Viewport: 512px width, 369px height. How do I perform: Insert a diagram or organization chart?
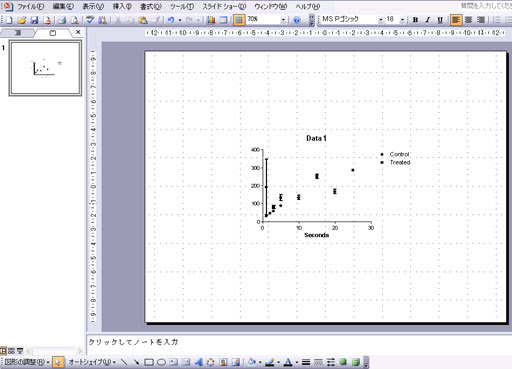click(x=210, y=362)
